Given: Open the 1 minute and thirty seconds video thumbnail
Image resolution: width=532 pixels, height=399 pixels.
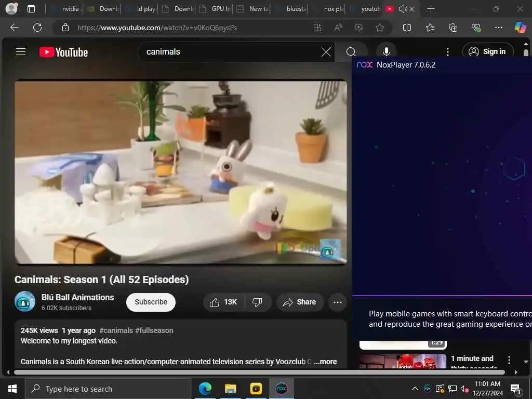Looking at the screenshot, I should pyautogui.click(x=403, y=361).
